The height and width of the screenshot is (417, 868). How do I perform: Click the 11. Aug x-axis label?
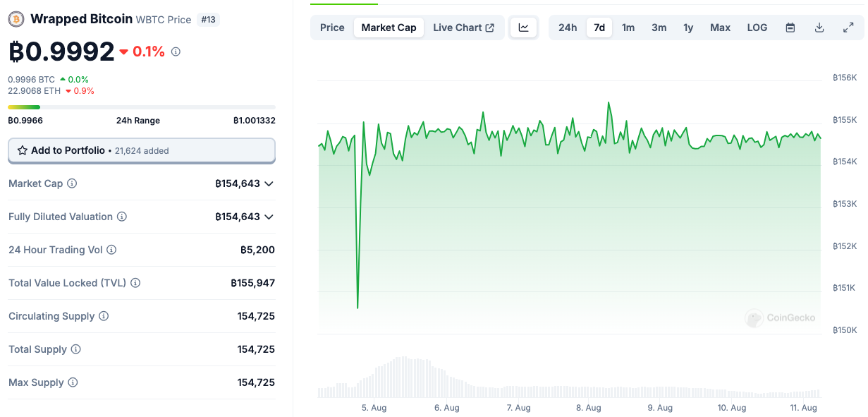[804, 408]
